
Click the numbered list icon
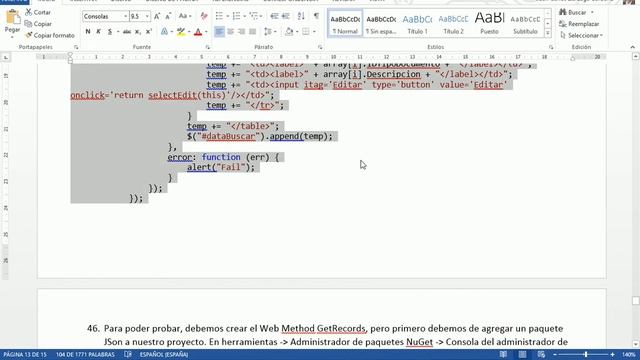pyautogui.click(x=236, y=16)
